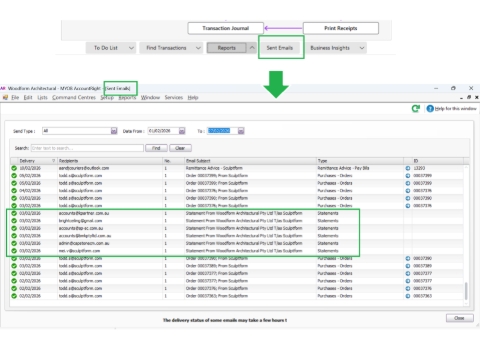
Task: Expand the Find Transactions dropdown arrow
Action: (x=198, y=48)
